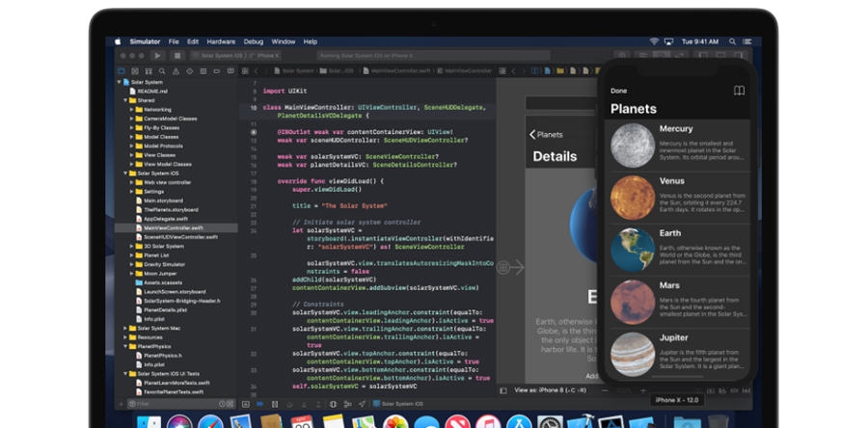The height and width of the screenshot is (428, 868).
Task: Open the Hardware menu
Action: 221,41
